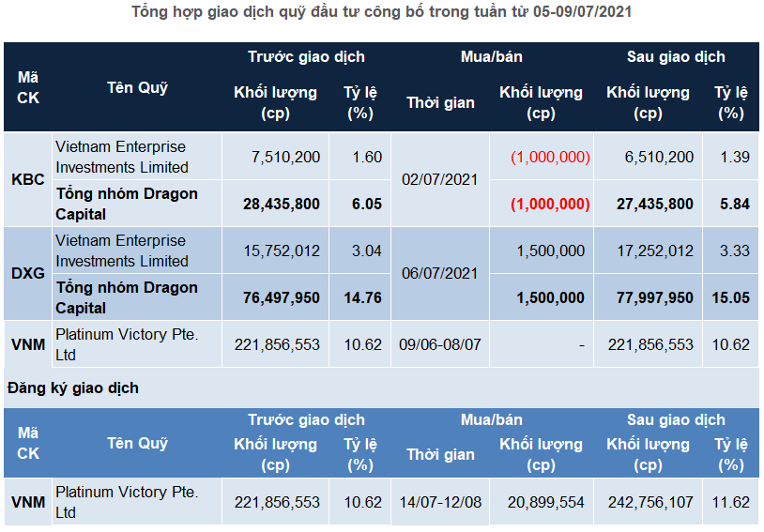764x532 pixels.
Task: Click the 11.62 ratio in bottom table
Action: (x=731, y=502)
